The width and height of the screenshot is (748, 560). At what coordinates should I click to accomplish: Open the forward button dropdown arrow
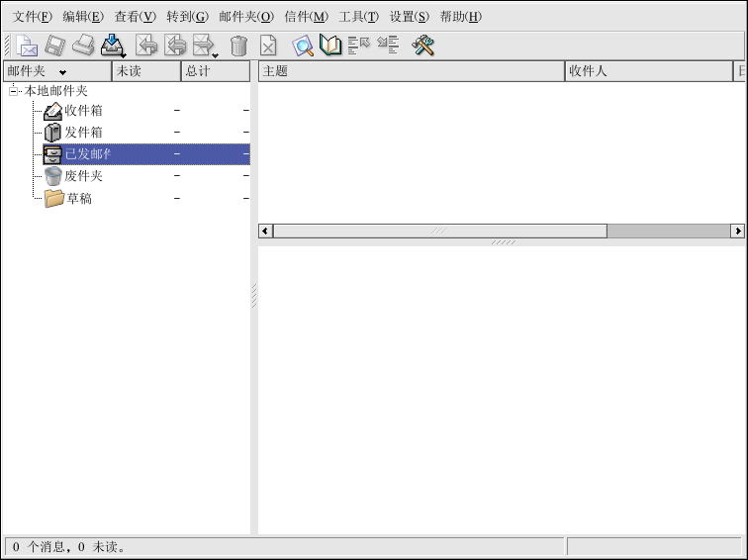pyautogui.click(x=215, y=53)
